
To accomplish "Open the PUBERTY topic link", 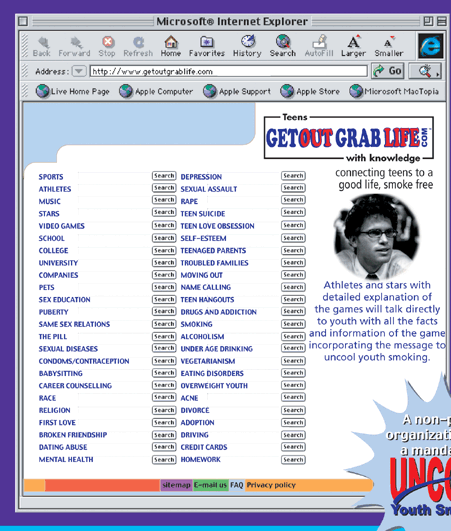I will [53, 312].
